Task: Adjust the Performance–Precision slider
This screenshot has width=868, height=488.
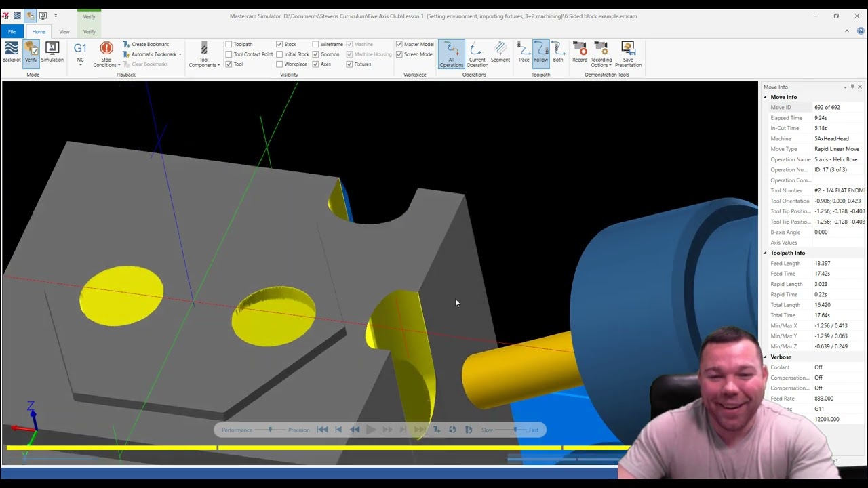Action: pyautogui.click(x=270, y=430)
